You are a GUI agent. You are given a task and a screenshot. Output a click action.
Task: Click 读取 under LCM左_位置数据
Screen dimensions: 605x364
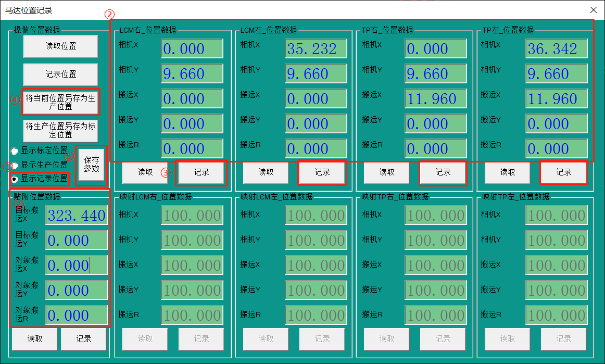click(x=266, y=172)
